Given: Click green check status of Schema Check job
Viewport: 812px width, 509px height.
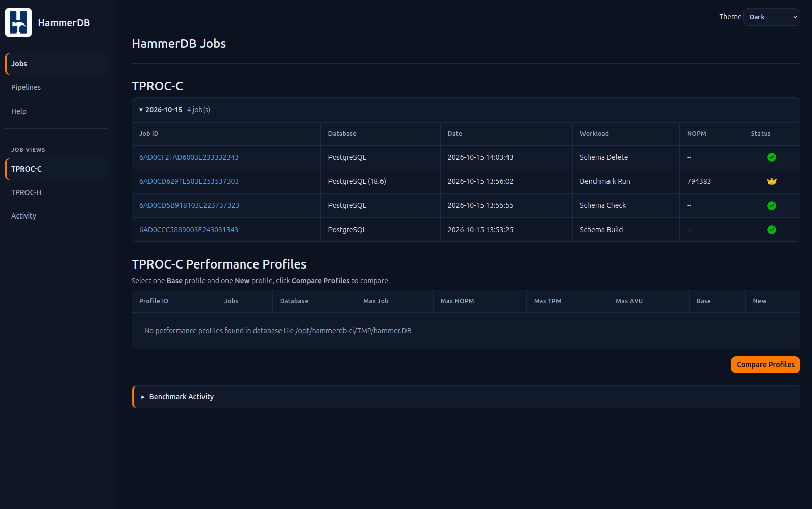Looking at the screenshot, I should point(772,206).
